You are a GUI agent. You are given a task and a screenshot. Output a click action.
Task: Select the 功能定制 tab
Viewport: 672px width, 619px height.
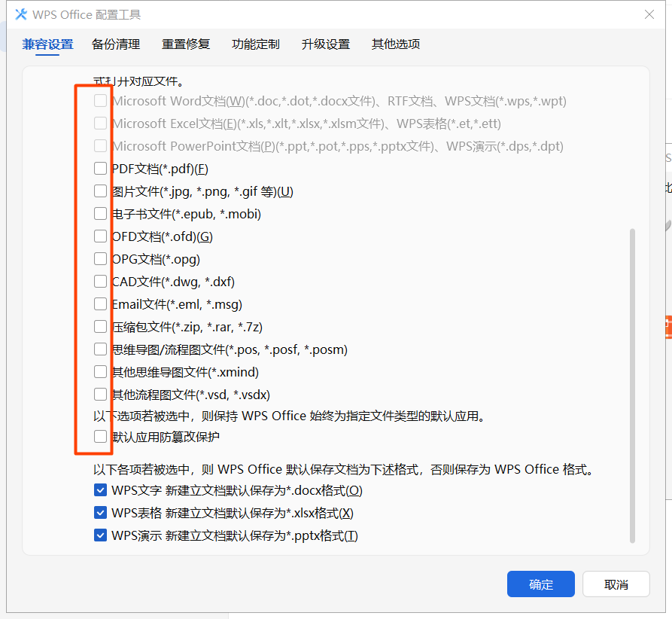click(x=255, y=44)
